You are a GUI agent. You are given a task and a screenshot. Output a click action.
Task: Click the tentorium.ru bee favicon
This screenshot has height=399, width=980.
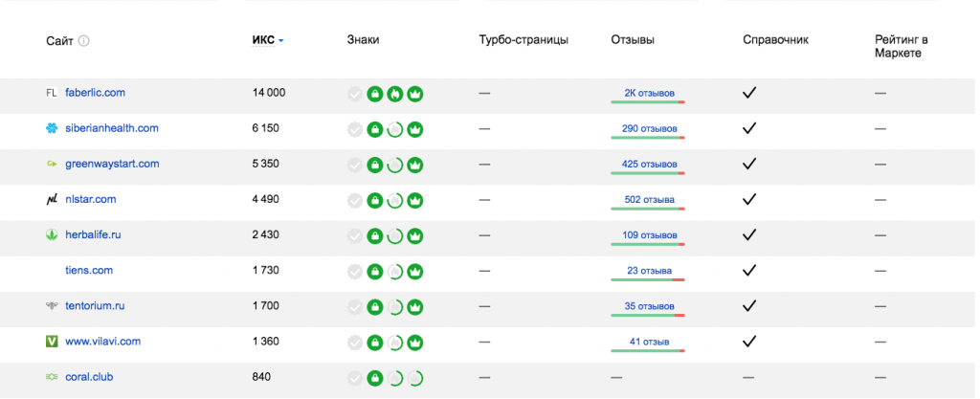pyautogui.click(x=52, y=306)
